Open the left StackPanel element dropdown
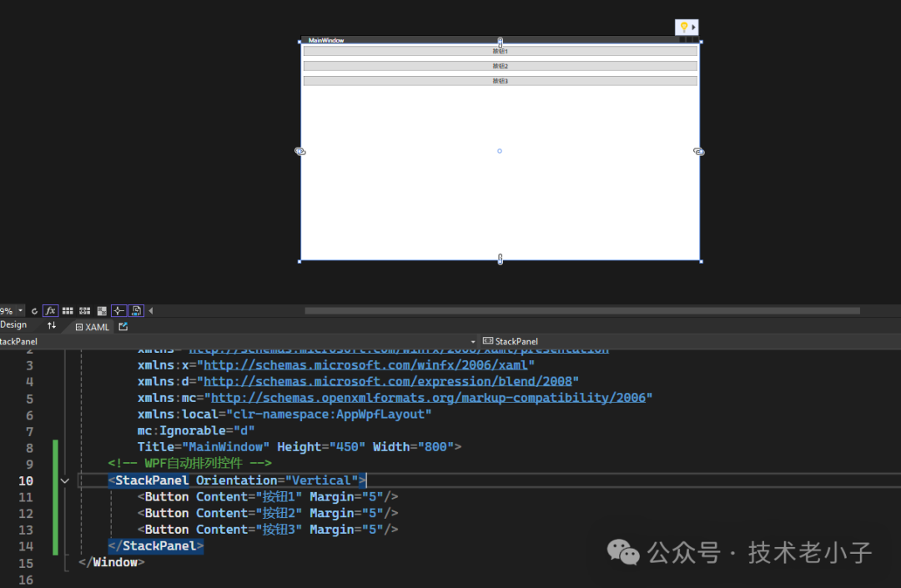901x588 pixels. [473, 341]
